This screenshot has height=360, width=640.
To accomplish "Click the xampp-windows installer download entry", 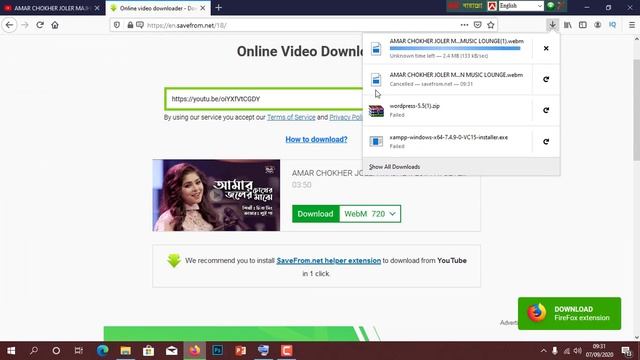I will coord(447,142).
